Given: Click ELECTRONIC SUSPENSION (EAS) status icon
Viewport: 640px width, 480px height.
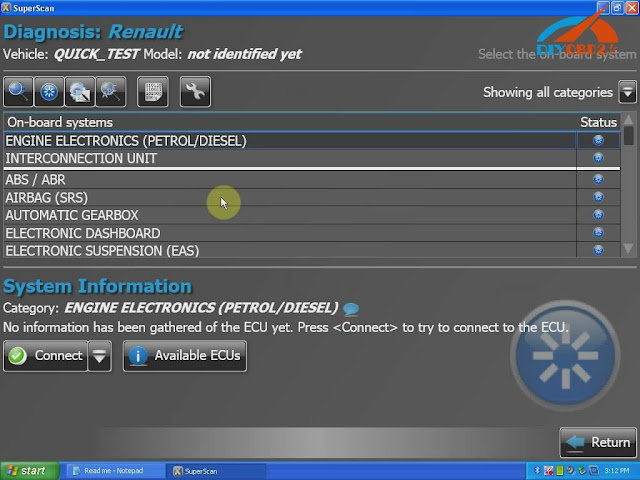Looking at the screenshot, I should 598,250.
